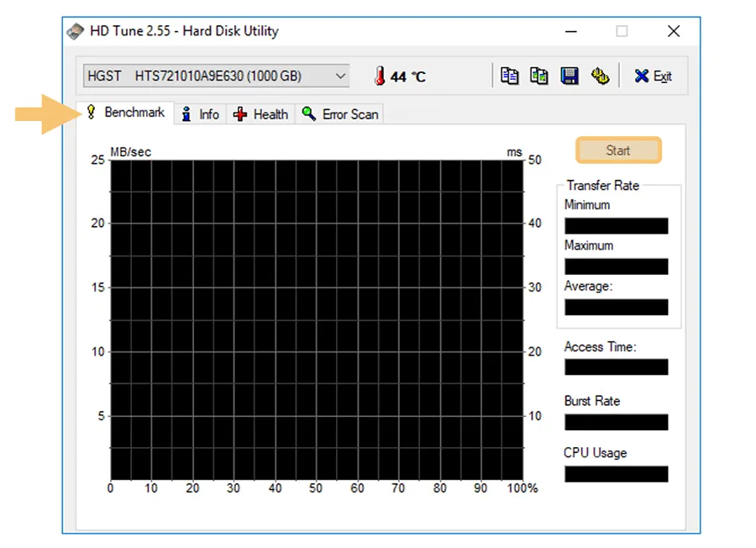Minimize the HD Tune window
Viewport: 756px width, 548px height.
(571, 31)
